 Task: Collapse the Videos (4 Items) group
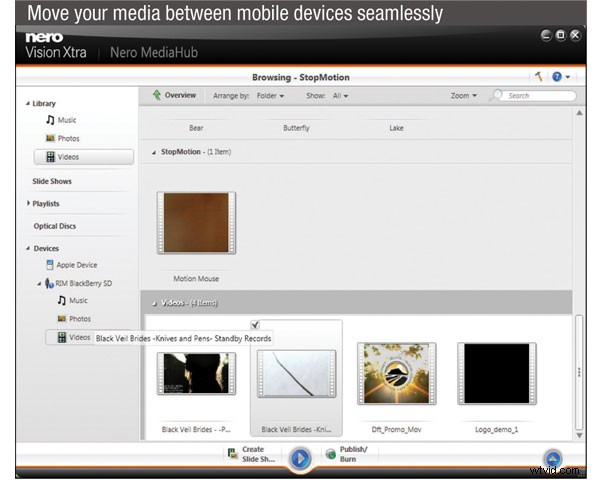coord(154,304)
